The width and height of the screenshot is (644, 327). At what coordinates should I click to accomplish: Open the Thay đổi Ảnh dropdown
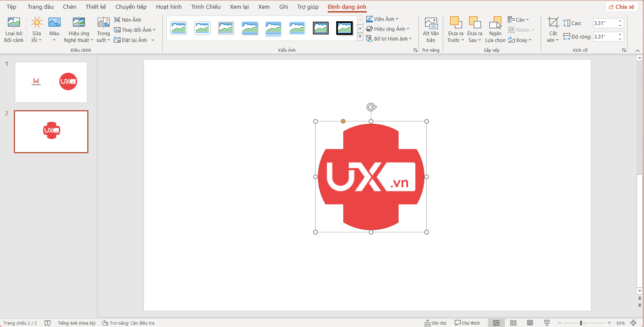[135, 30]
